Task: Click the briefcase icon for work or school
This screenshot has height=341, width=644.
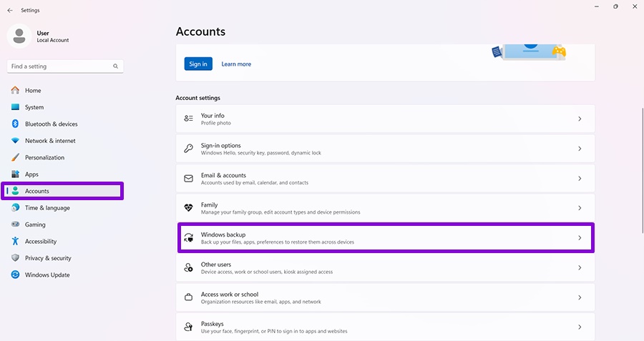Action: pyautogui.click(x=188, y=297)
